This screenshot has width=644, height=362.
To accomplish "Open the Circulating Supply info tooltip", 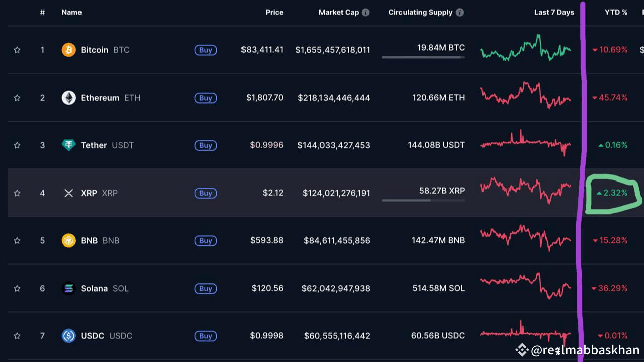I will 460,12.
